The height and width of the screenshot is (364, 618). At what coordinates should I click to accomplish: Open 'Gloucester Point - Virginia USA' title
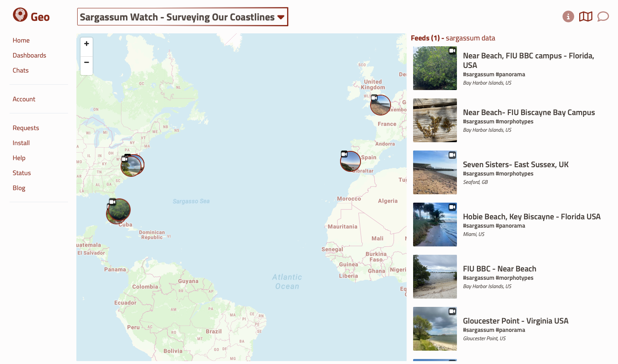click(516, 321)
